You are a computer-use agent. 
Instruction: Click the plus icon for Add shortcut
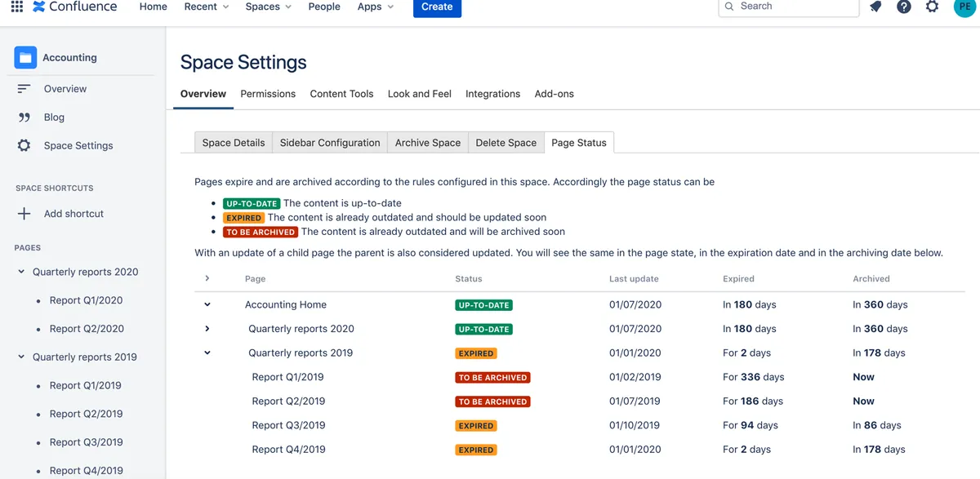coord(24,214)
